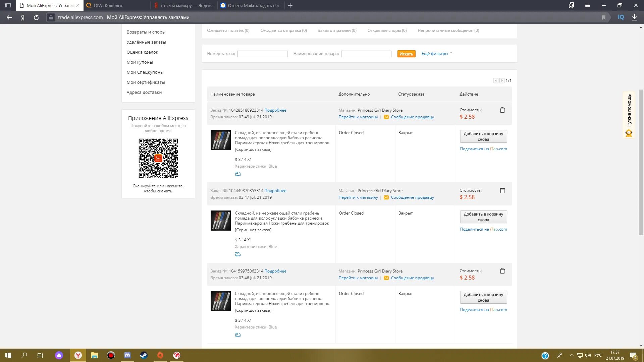Click the shipping truck icon under first item
Image resolution: width=644 pixels, height=362 pixels.
[x=238, y=174]
